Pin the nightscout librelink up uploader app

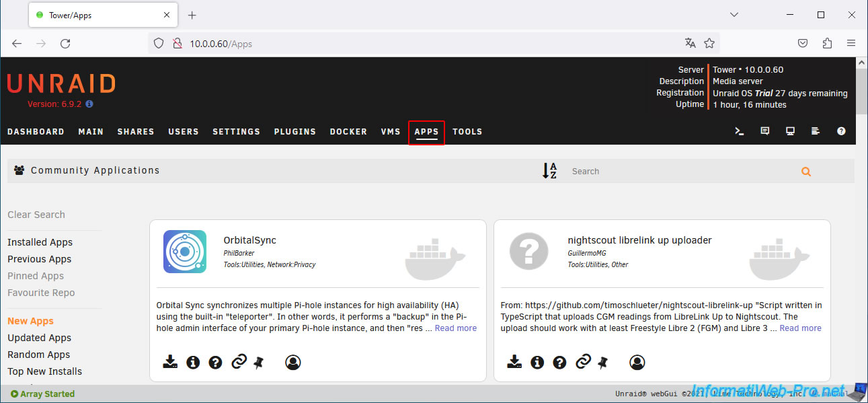(603, 363)
